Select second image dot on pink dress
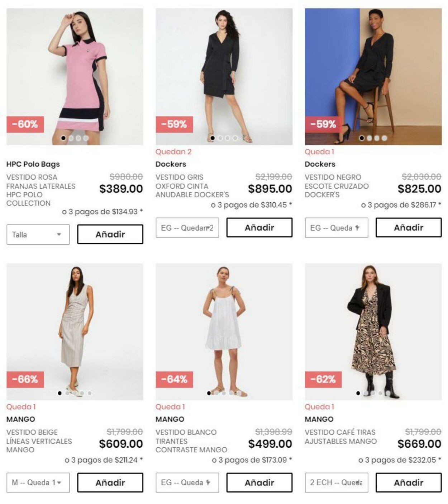448x504 pixels. 71,138
